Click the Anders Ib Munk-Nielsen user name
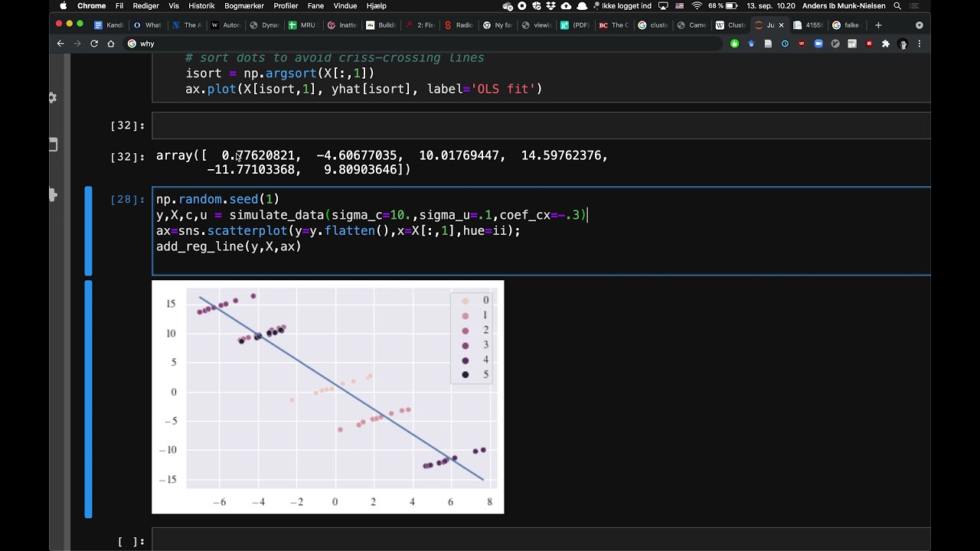 [x=844, y=5]
